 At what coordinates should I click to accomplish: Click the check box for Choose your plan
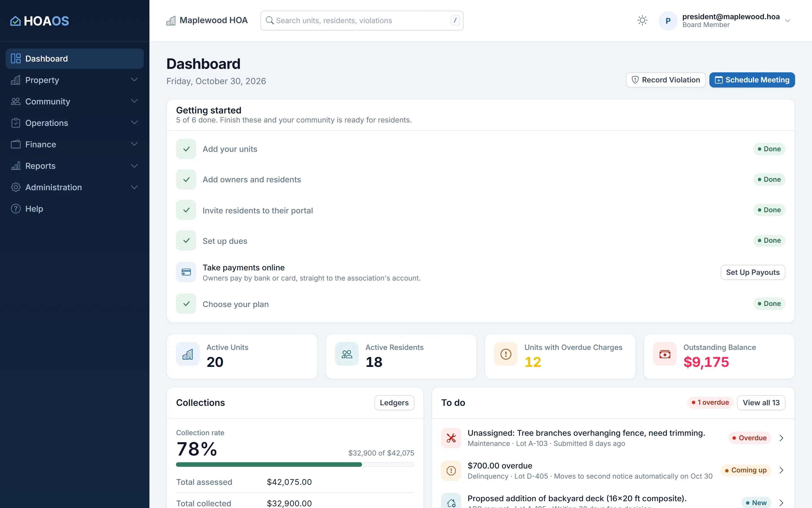click(x=186, y=304)
